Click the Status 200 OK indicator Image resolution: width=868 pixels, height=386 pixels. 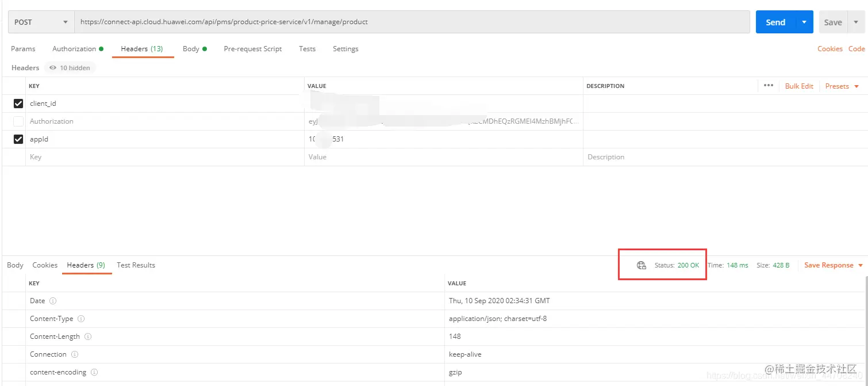point(677,265)
